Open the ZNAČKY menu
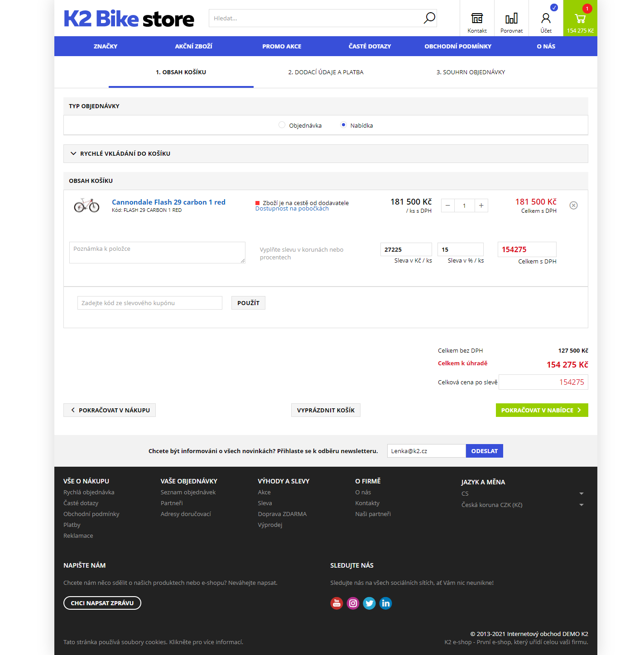Viewport: 644px width, 655px height. point(106,46)
